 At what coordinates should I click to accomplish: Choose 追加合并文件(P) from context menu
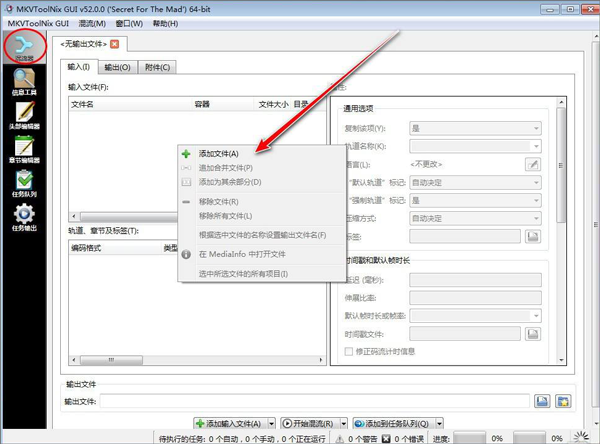pyautogui.click(x=262, y=168)
